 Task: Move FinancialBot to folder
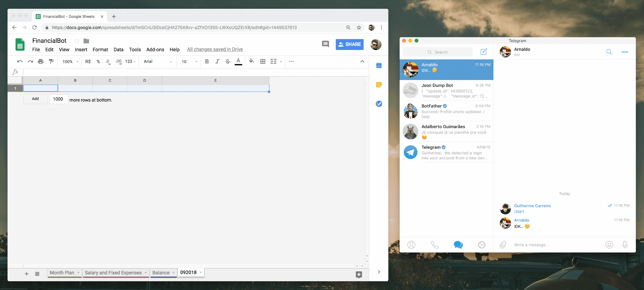(86, 41)
